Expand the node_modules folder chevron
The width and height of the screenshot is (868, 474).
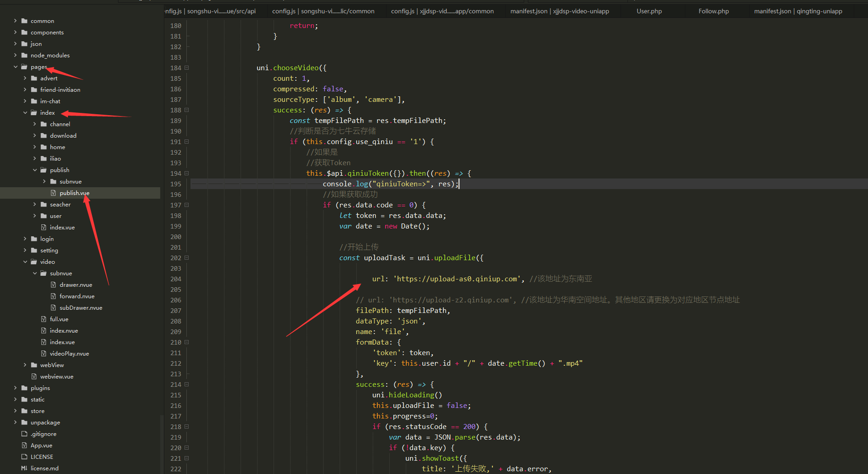[15, 55]
